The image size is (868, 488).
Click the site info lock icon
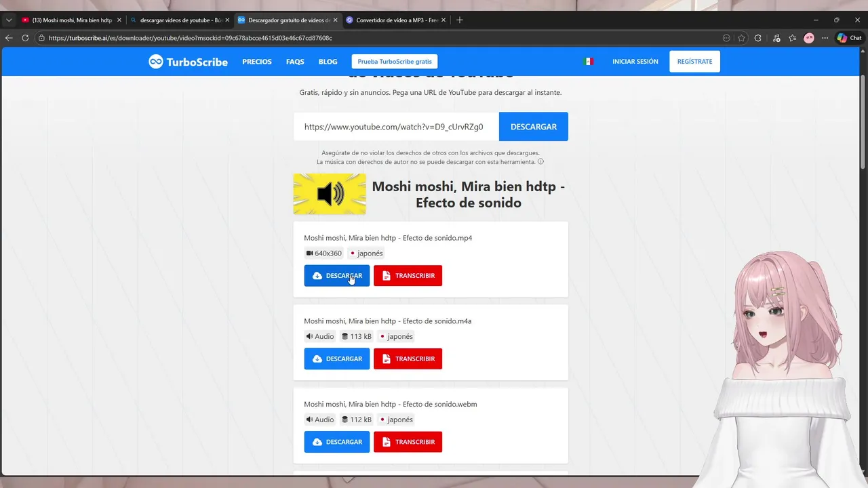pyautogui.click(x=41, y=38)
